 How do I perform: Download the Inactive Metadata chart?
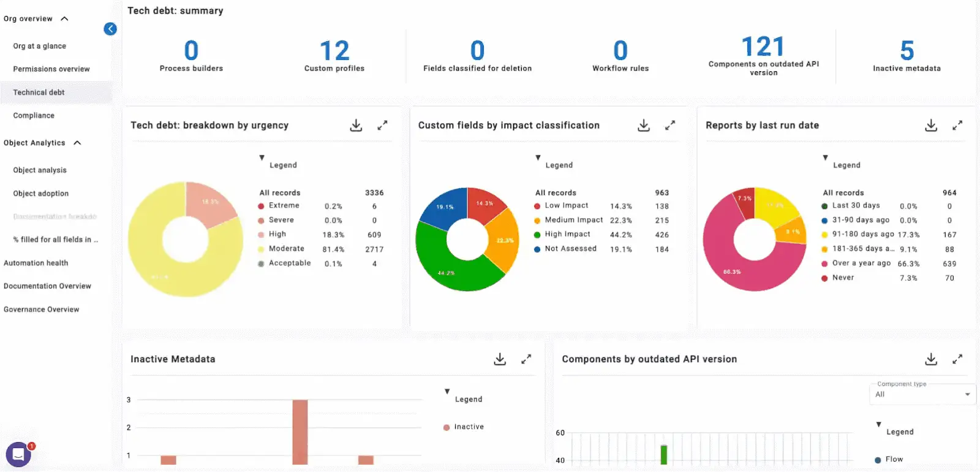tap(500, 360)
